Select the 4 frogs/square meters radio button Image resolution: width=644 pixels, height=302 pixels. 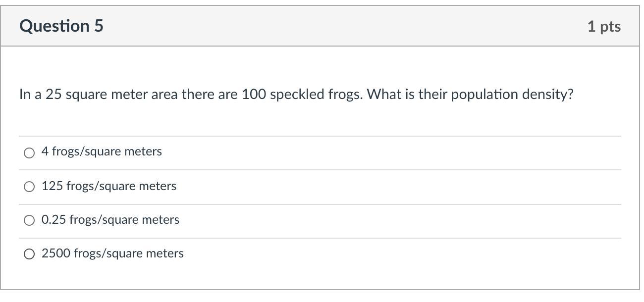point(29,152)
